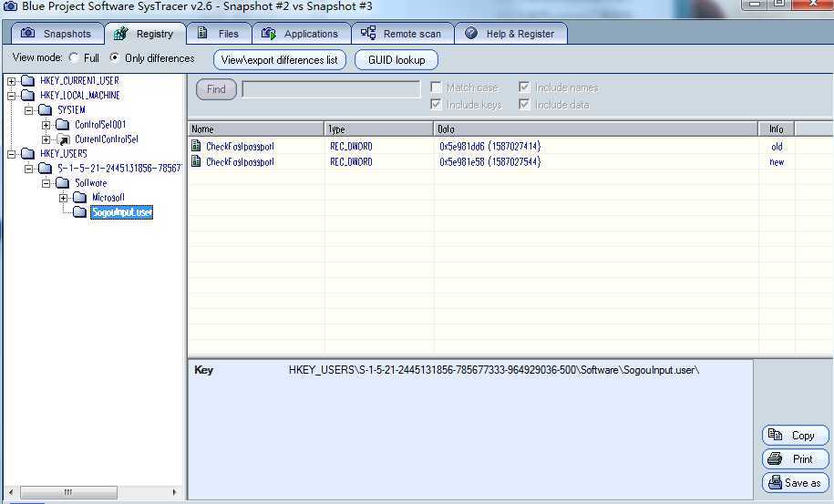This screenshot has height=504, width=834.
Task: Select the HKEY_LOCAL_MACHINE tree label
Action: pyautogui.click(x=80, y=96)
